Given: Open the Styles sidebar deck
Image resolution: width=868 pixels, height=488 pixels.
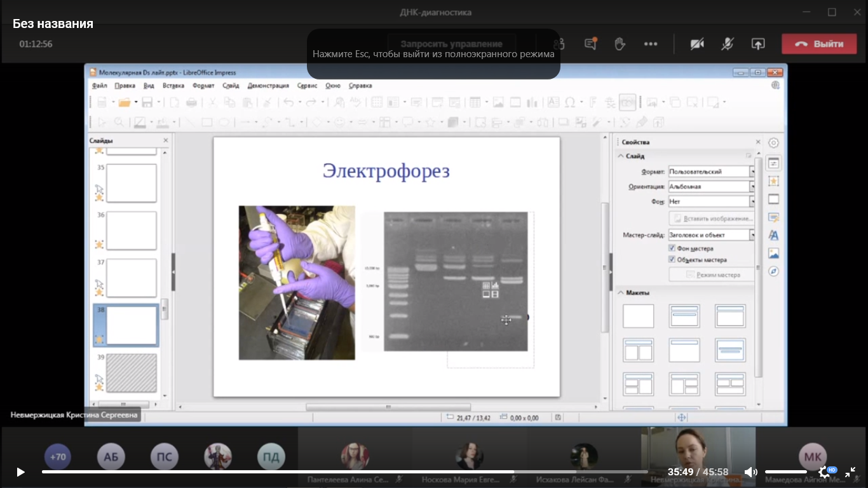Looking at the screenshot, I should click(773, 235).
